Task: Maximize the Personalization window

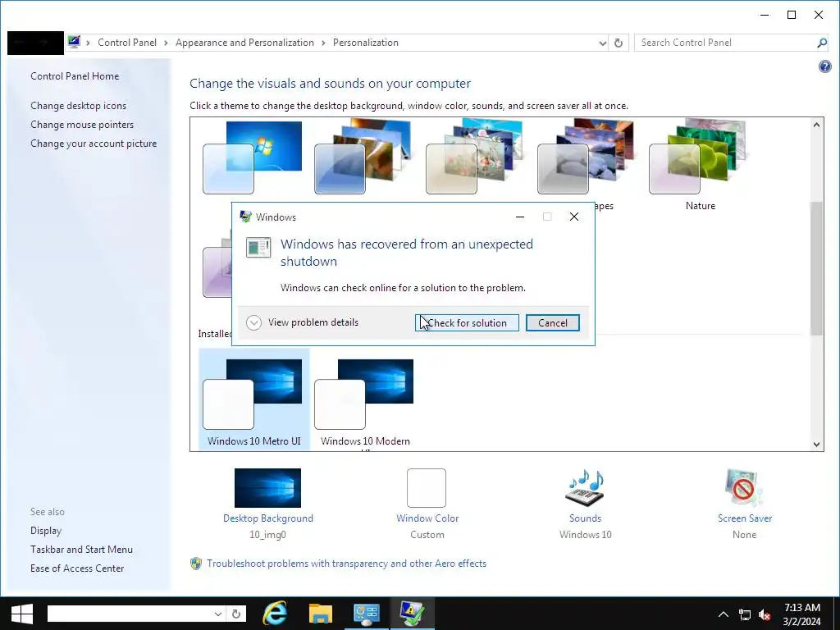Action: [x=792, y=15]
